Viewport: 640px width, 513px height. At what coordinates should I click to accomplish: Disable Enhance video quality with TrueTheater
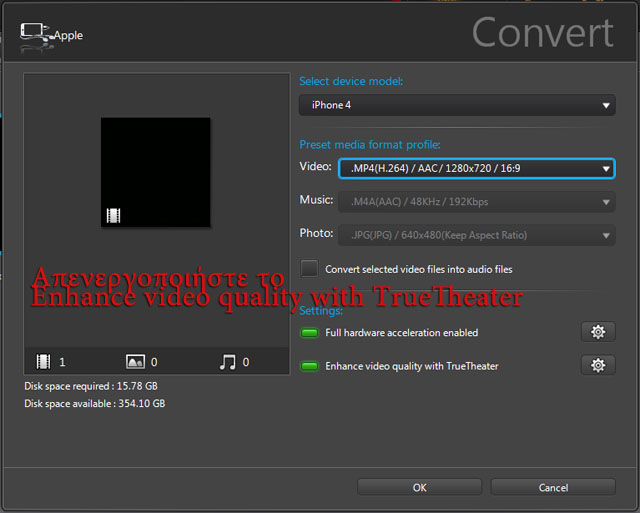[309, 366]
